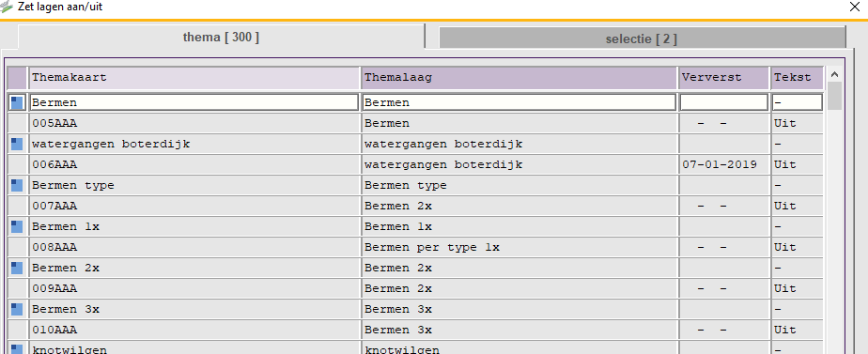Select the 010AAA Bermen 3x layer row
The image size is (868, 354).
[415, 331]
